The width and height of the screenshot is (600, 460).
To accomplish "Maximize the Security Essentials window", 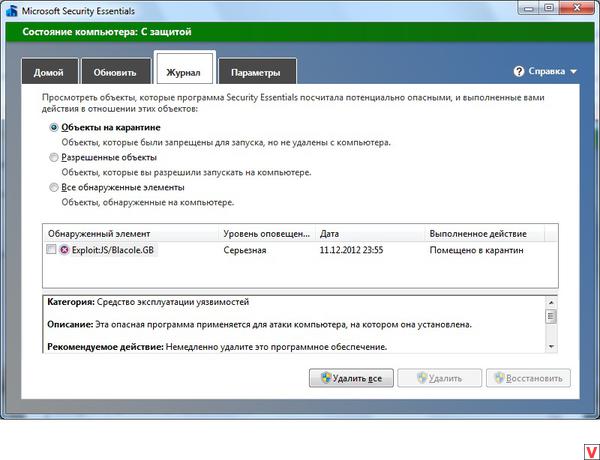I will click(x=549, y=8).
